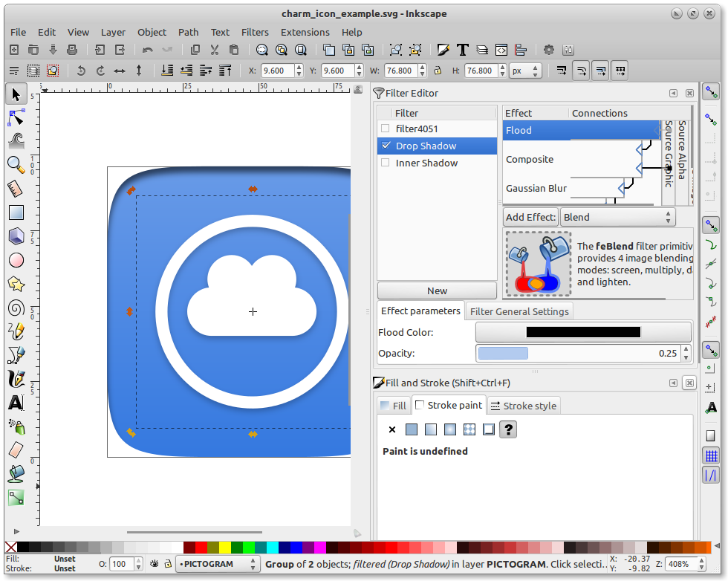This screenshot has height=581, width=728.
Task: Select the Spiral tool
Action: tap(16, 308)
